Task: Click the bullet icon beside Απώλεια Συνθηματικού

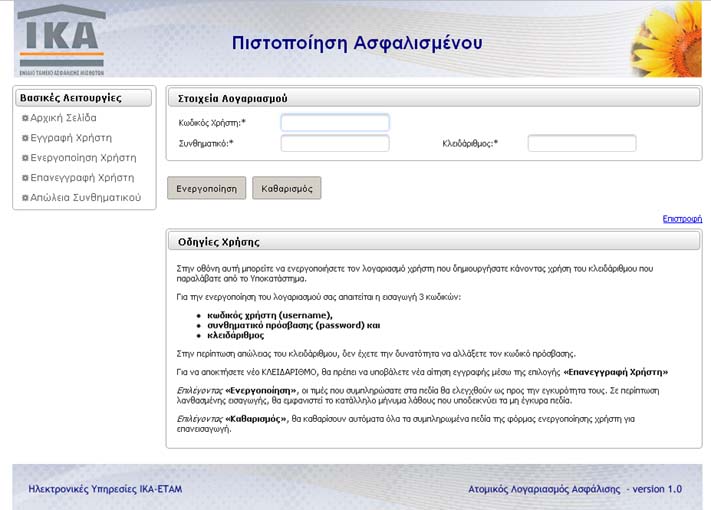Action: tap(25, 198)
